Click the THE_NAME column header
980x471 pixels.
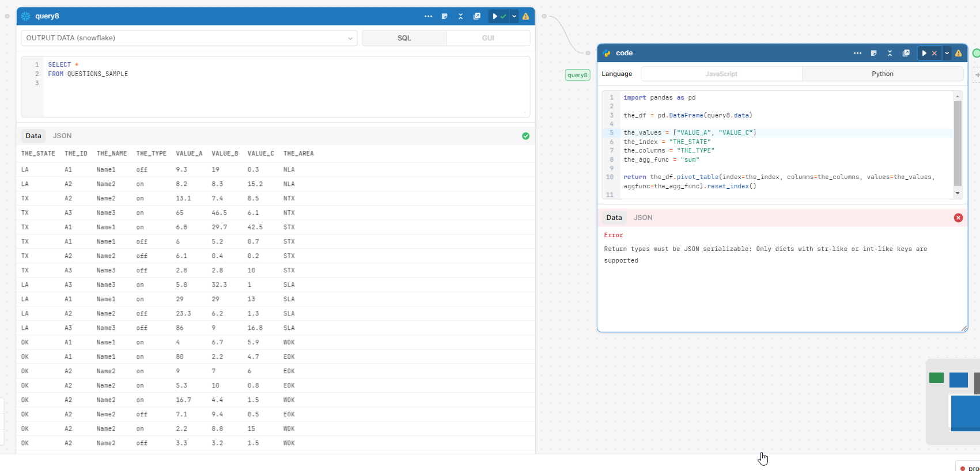coord(112,154)
